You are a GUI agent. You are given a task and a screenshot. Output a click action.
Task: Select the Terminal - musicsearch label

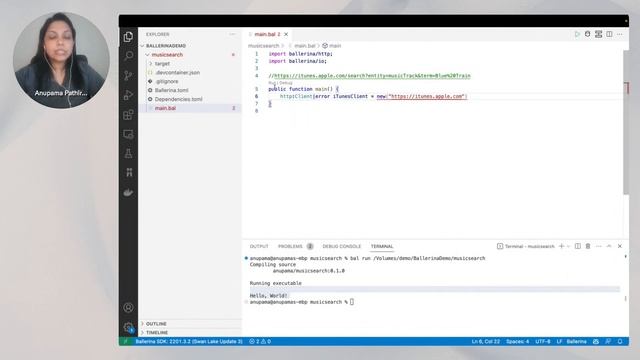(x=526, y=246)
